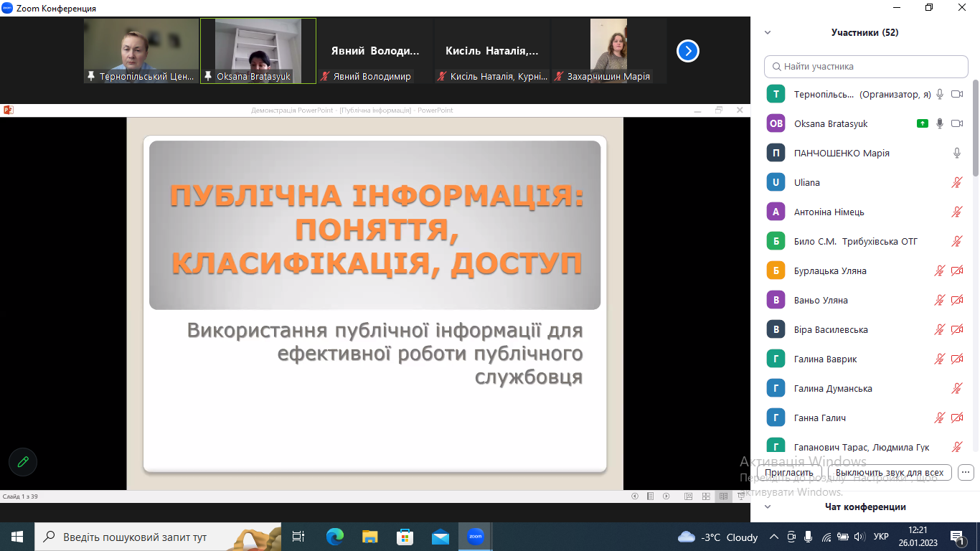This screenshot has height=551, width=980.
Task: Click the Найти участника search field
Action: [x=866, y=67]
